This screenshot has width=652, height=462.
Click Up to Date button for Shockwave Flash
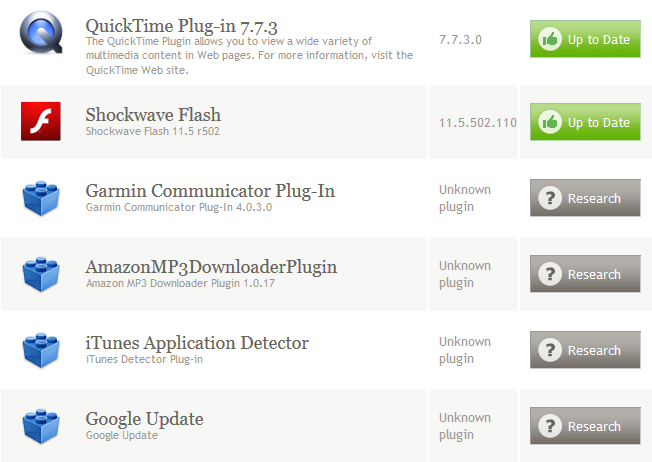585,123
